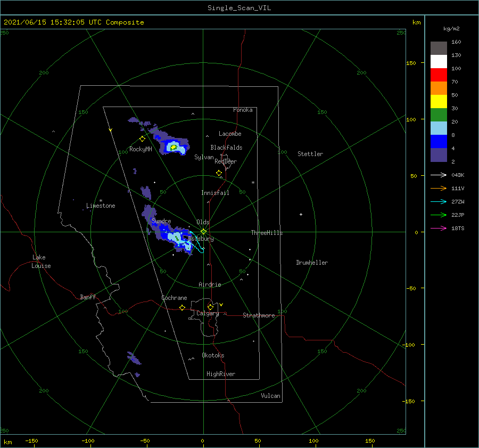Click the gray 130-160 legend swatch
The image size is (479, 448).
click(x=439, y=48)
